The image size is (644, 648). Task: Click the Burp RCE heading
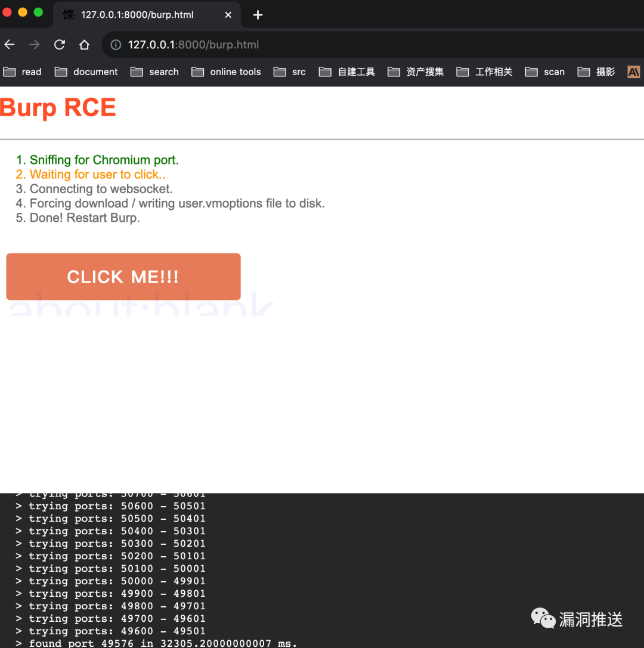[x=58, y=107]
